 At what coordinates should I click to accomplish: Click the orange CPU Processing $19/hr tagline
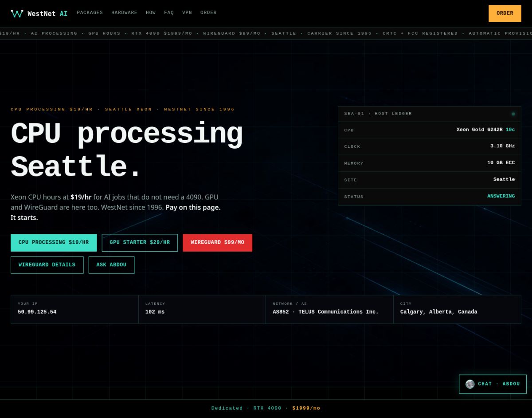tap(122, 109)
